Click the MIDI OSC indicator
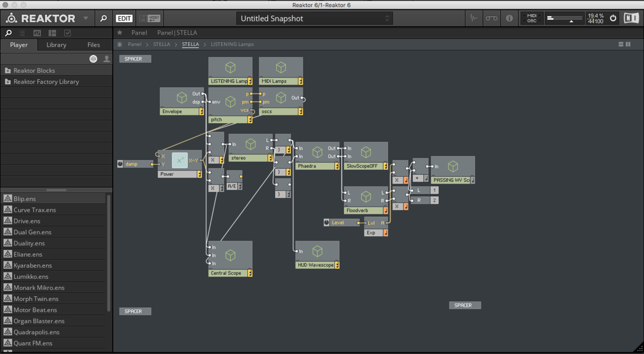 coord(532,19)
